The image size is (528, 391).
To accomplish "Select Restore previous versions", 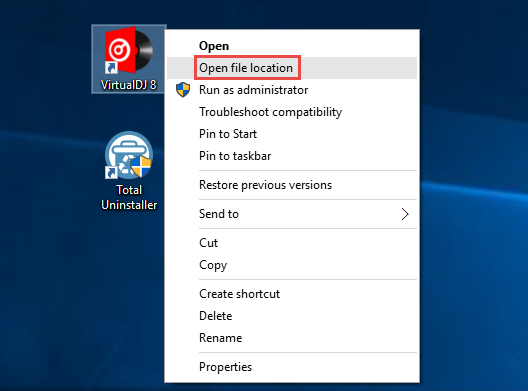I will pos(292,185).
